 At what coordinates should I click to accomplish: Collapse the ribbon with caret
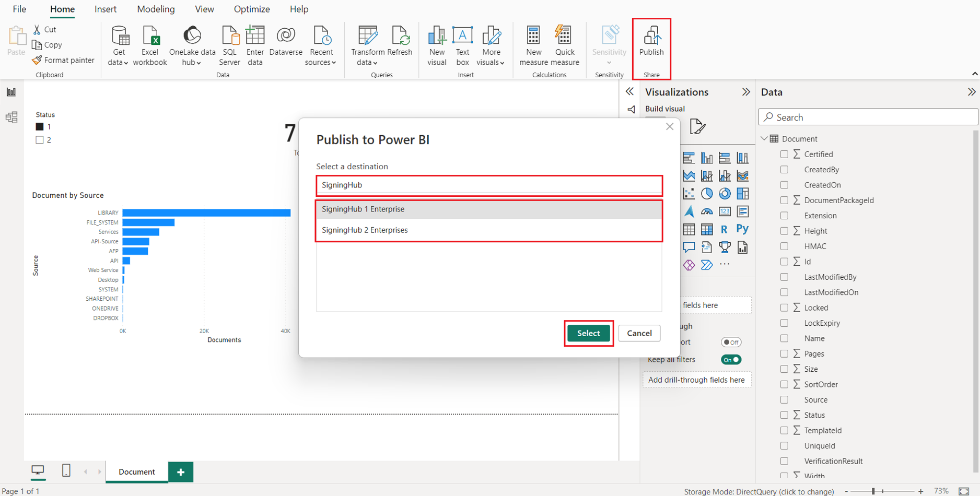click(x=975, y=74)
